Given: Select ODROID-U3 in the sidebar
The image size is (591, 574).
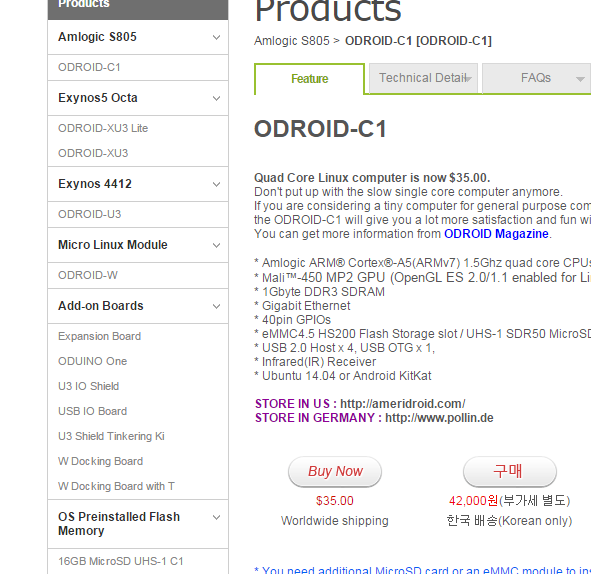Looking at the screenshot, I should [x=89, y=214].
